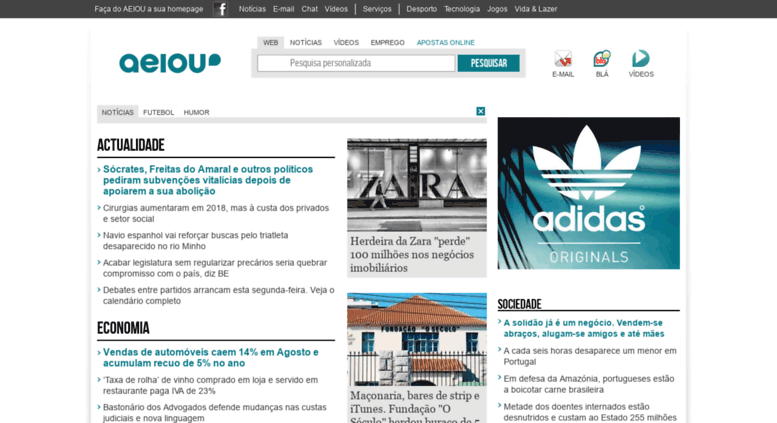Open 'Maçonaria, bares de strip e iTunes' headline
This screenshot has width=777, height=423.
point(415,407)
